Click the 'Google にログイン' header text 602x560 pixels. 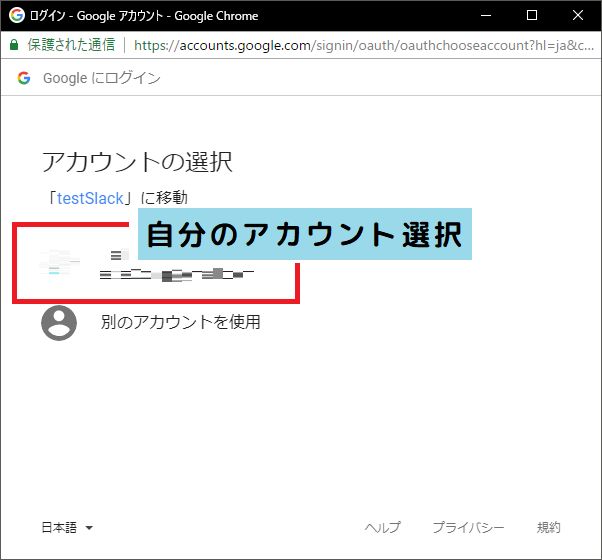point(102,78)
